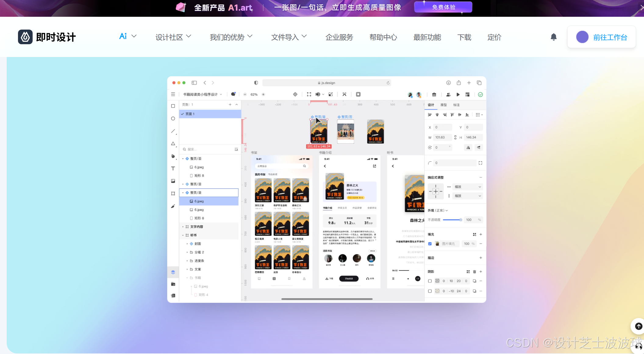The image size is (644, 354).
Task: Click the hamburger menu icon in the editor
Action: [173, 95]
